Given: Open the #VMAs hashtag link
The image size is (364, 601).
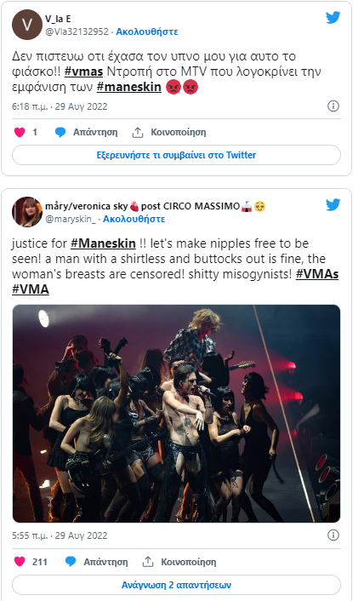Looking at the screenshot, I should pos(317,274).
